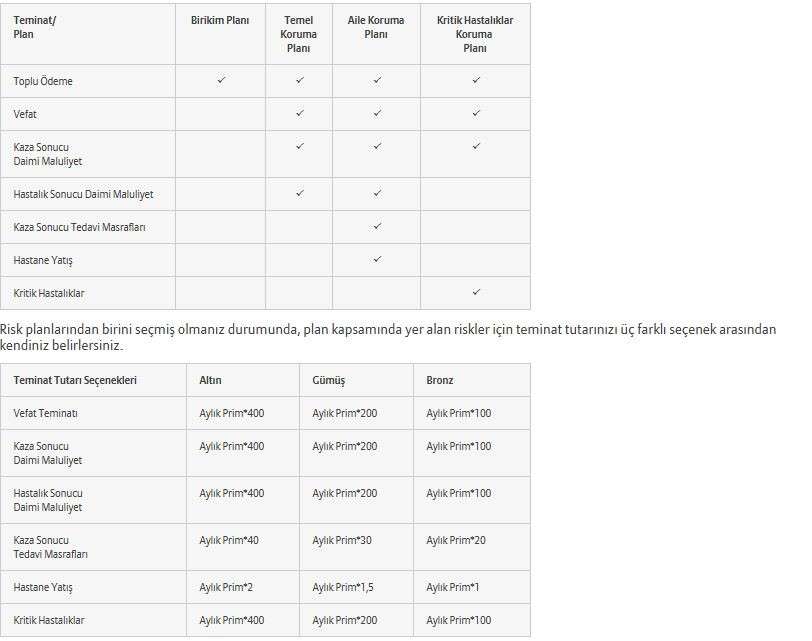
Task: Click the Bronz column header
Action: 440,380
